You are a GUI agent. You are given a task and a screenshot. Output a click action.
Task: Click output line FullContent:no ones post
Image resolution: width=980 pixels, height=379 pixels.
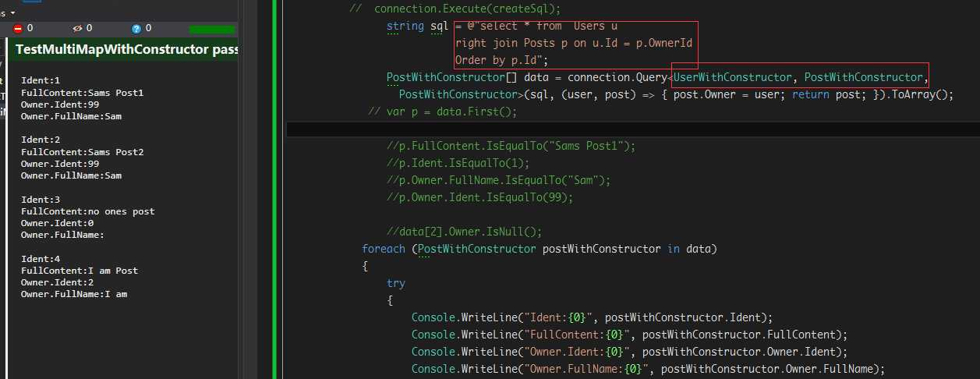(x=87, y=211)
